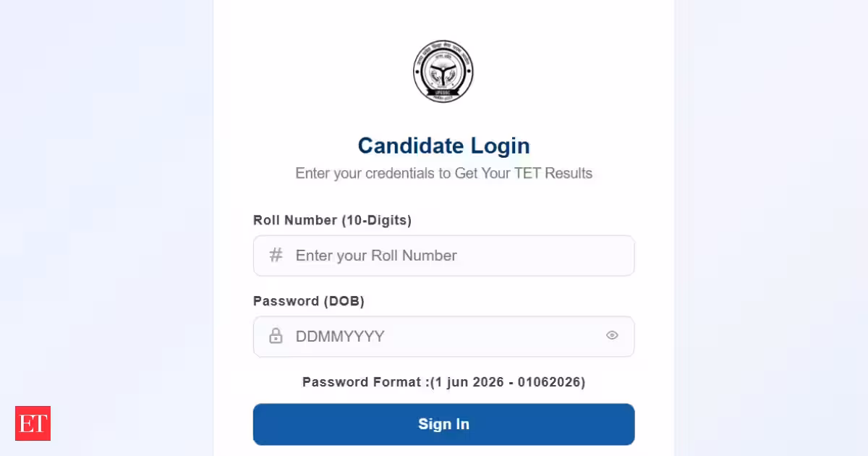
Task: Focus the Enter your Roll Number field
Action: click(x=443, y=256)
